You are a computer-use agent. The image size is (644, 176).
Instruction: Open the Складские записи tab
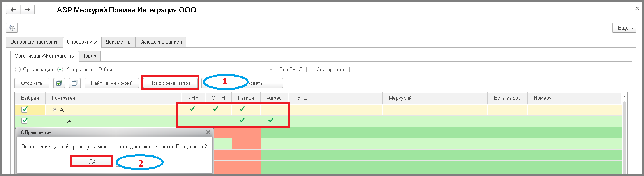click(161, 42)
